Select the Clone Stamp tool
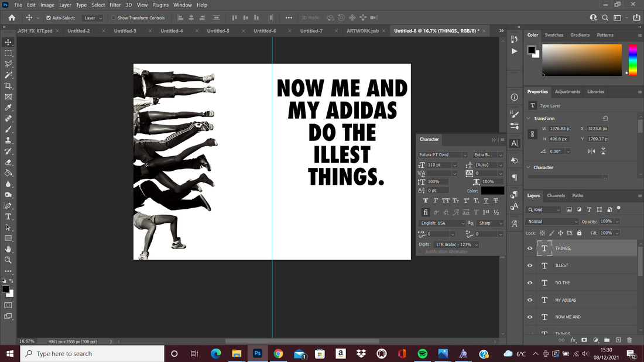 point(8,140)
